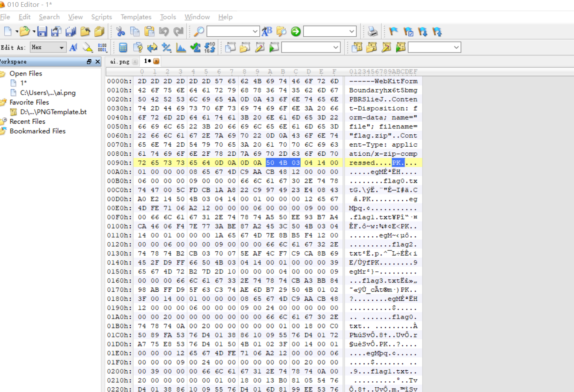Open the Edit As Hex dropdown
The image size is (574, 392).
click(47, 47)
